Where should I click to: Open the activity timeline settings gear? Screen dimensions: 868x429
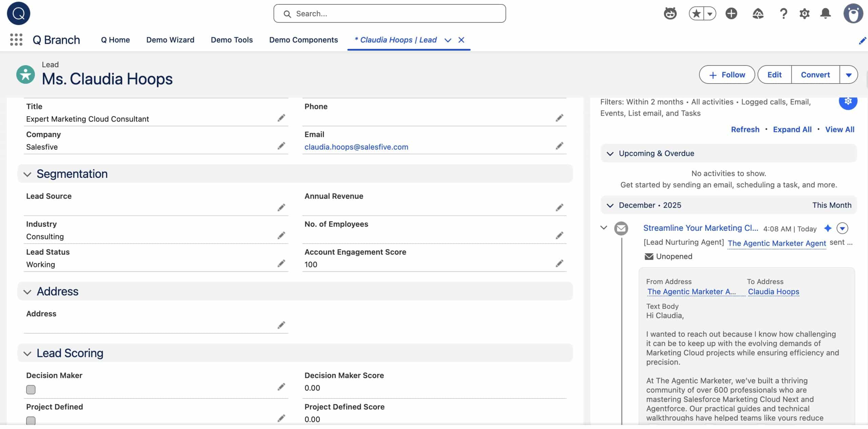click(848, 101)
